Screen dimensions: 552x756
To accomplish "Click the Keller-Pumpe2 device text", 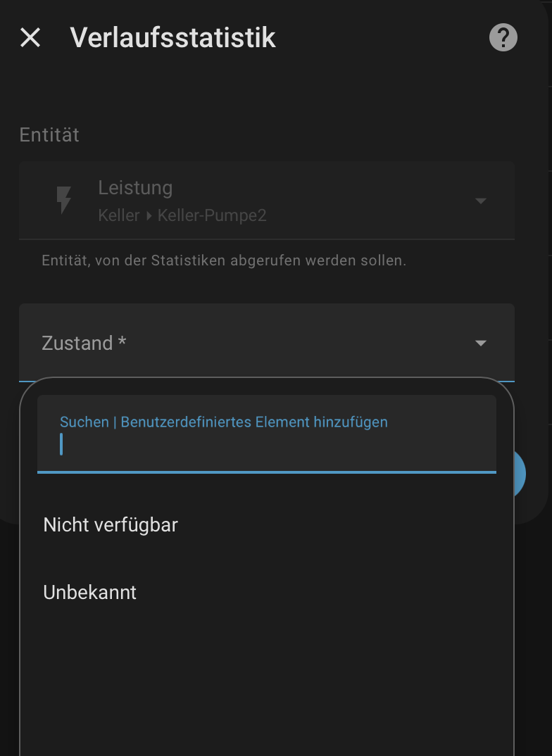I will pyautogui.click(x=212, y=215).
